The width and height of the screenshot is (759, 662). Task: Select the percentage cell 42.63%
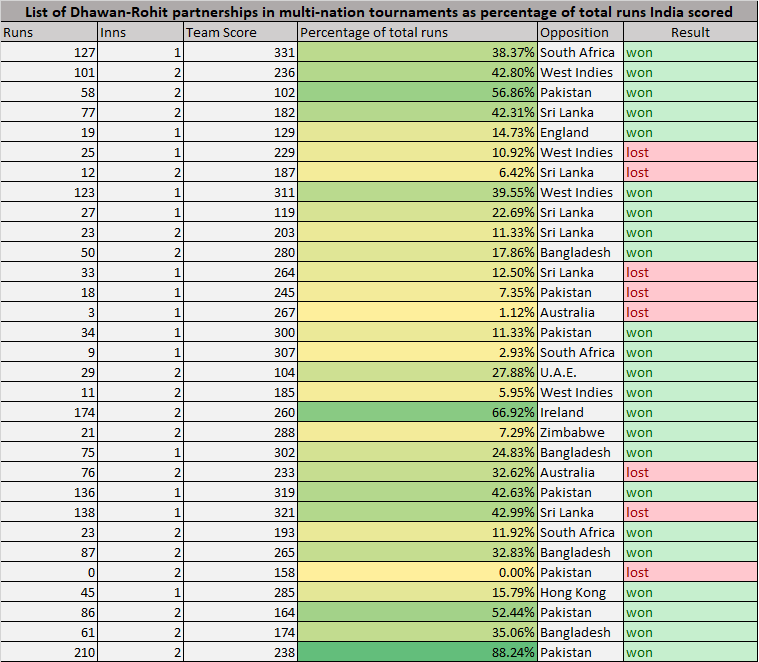(x=417, y=492)
